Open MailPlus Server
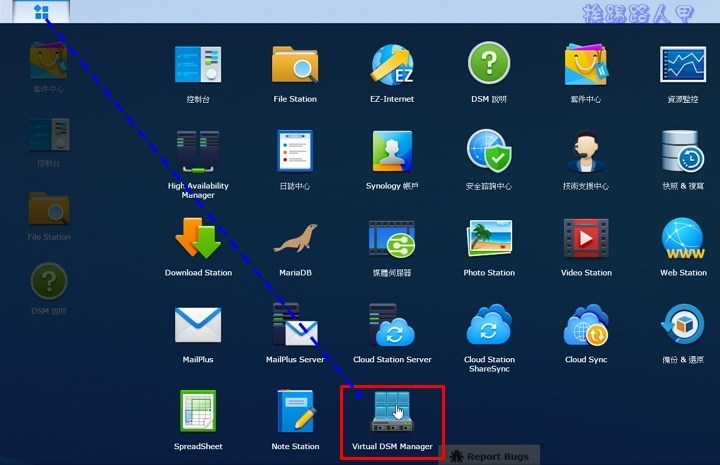The width and height of the screenshot is (720, 465). 295,324
